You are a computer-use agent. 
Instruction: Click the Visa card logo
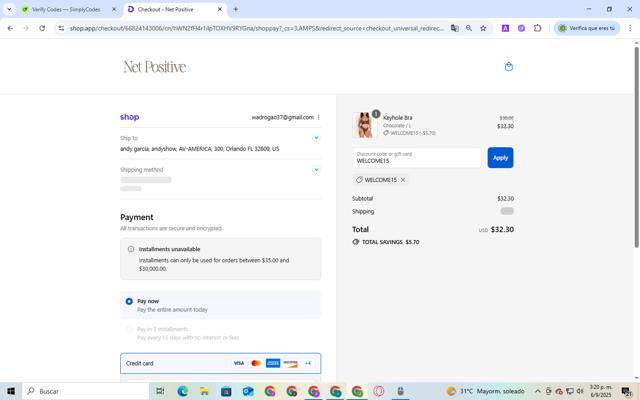click(x=239, y=363)
